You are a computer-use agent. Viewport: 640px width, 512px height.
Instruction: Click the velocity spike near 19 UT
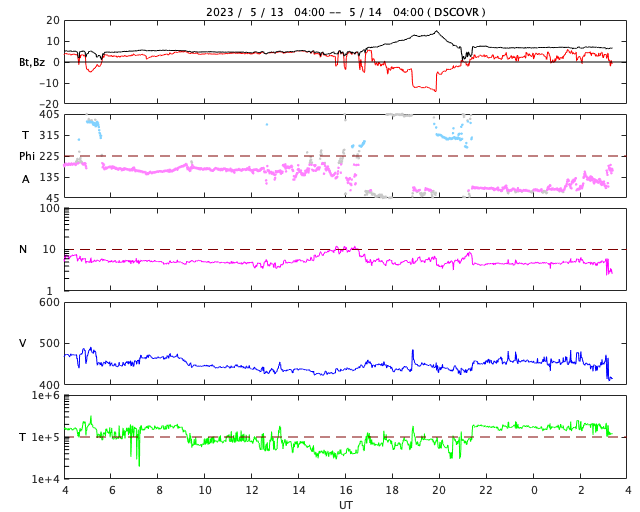click(x=413, y=350)
